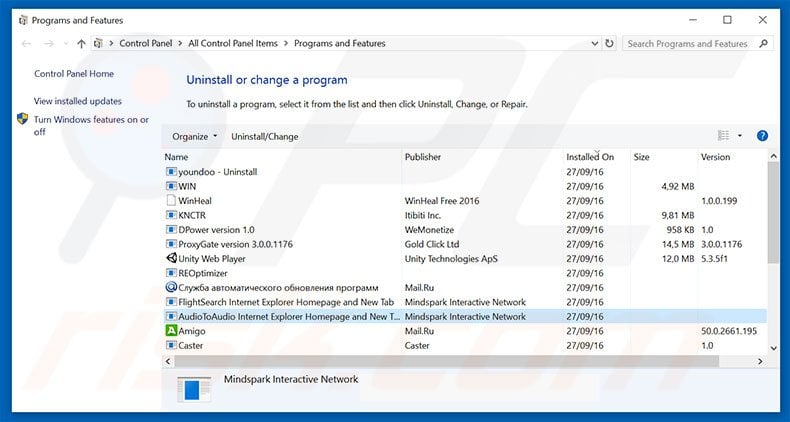This screenshot has height=422, width=790.
Task: Go up one level with up arrow
Action: pyautogui.click(x=81, y=44)
